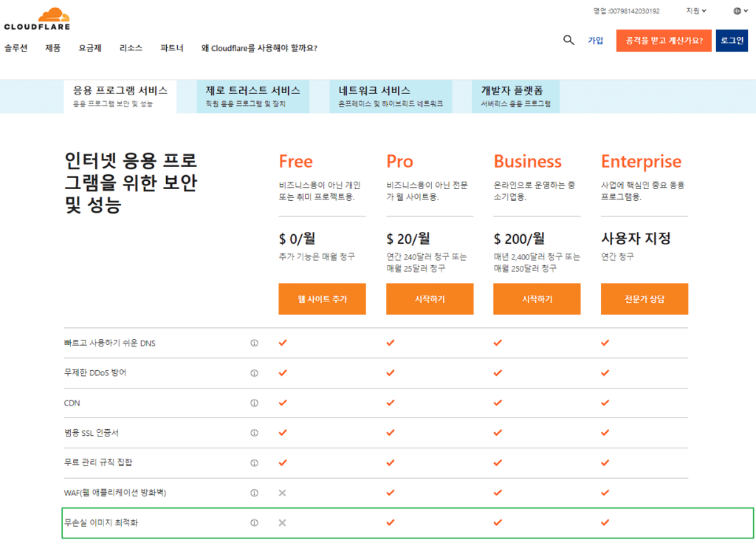The image size is (756, 540).
Task: Click the info icon for 범용 SSL 인증서
Action: click(254, 433)
